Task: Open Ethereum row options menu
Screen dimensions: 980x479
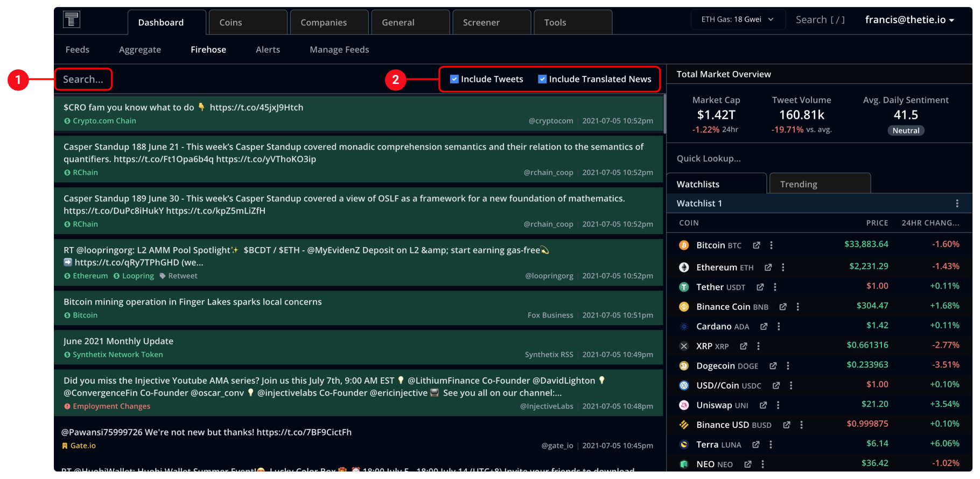Action: 783,267
